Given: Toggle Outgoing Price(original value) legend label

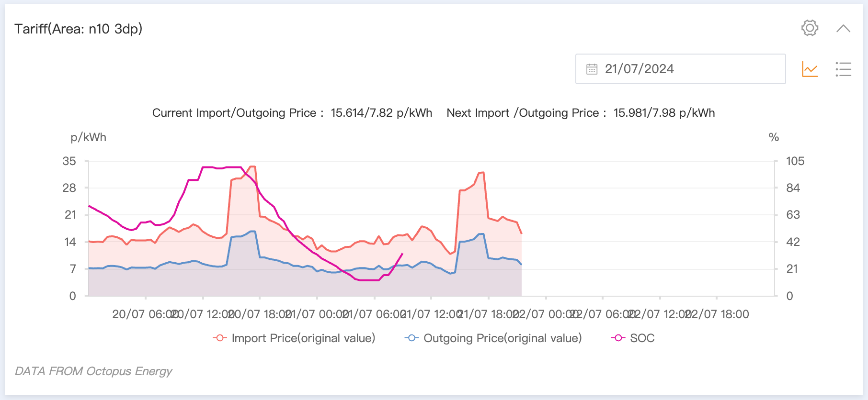Looking at the screenshot, I should pyautogui.click(x=503, y=338).
